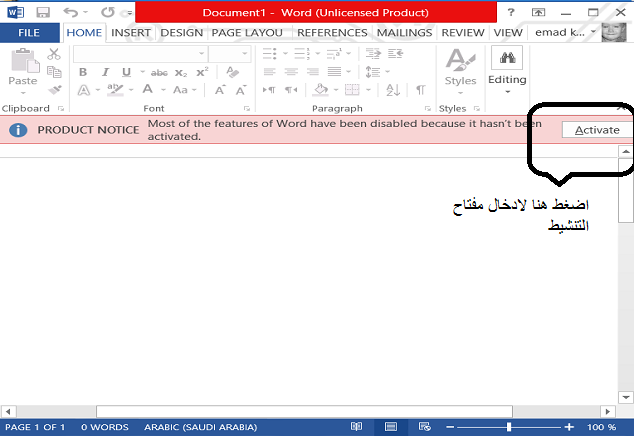
Task: Click the Editing binoculars icon
Action: [507, 57]
